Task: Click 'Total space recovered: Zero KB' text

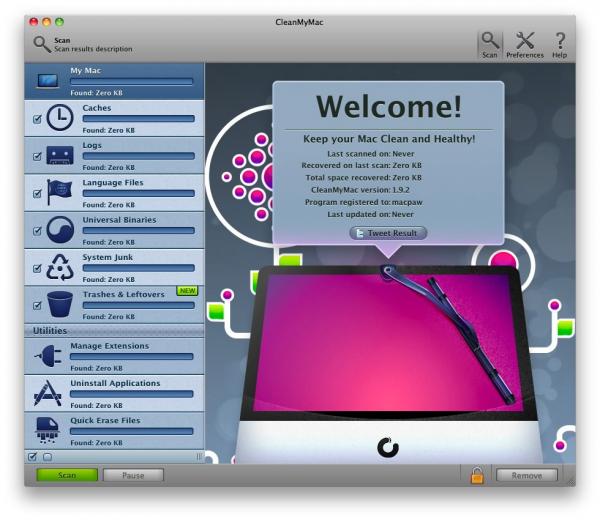Action: [x=363, y=178]
